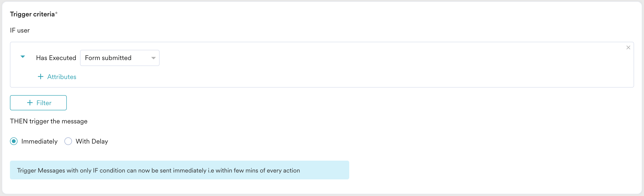Click the Trigger criteria heading

[x=32, y=14]
